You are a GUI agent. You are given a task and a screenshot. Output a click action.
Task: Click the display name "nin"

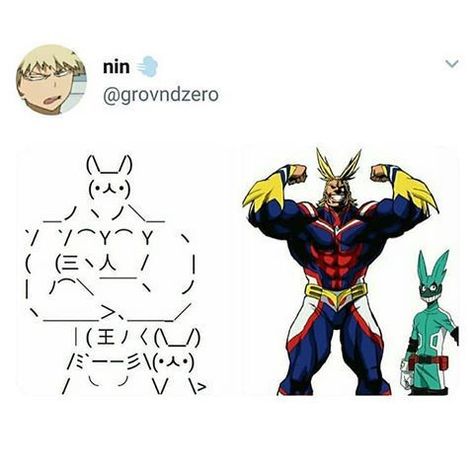116,67
